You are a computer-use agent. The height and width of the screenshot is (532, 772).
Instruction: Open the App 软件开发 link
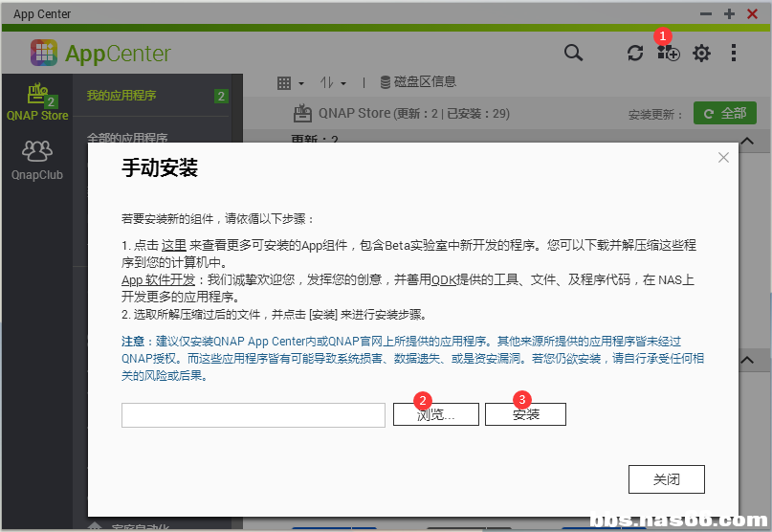159,279
